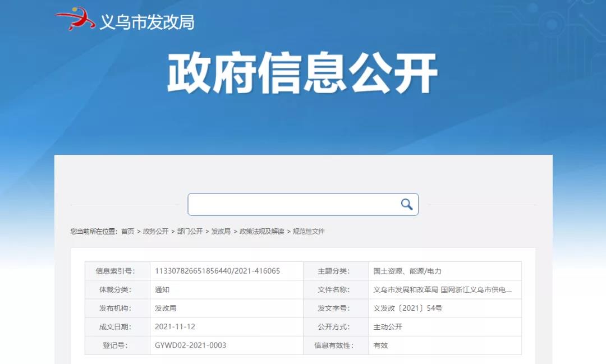This screenshot has width=606, height=364.
Task: Navigate to 政策法规及解读 breadcrumb
Action: [x=261, y=231]
